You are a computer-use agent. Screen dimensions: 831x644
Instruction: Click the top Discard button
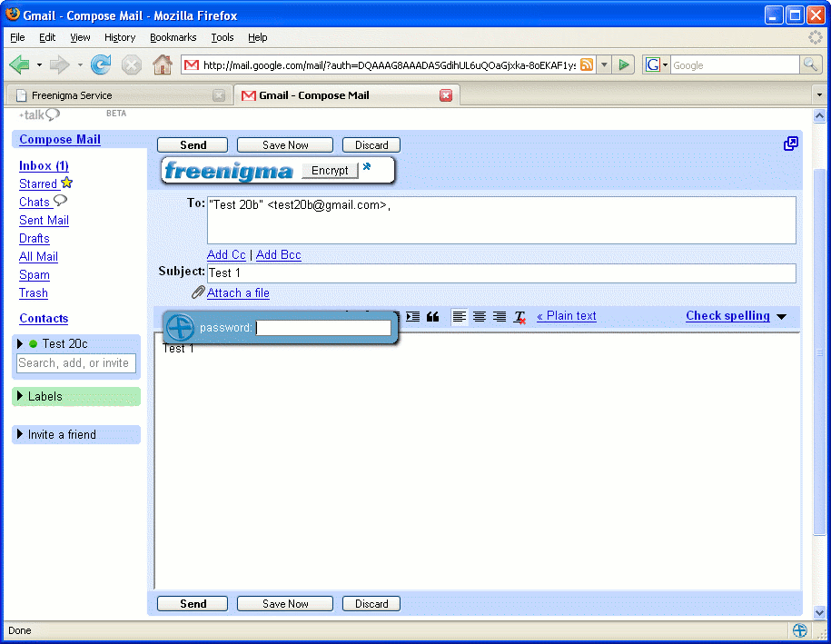371,145
